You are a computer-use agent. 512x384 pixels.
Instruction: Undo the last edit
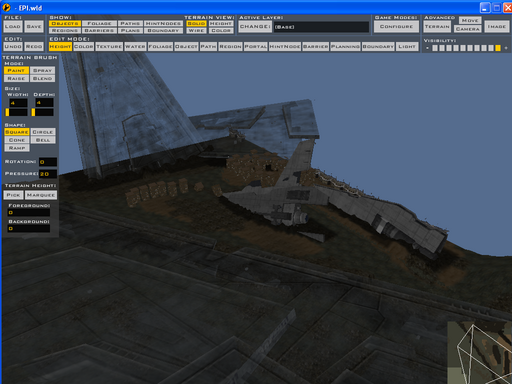tap(13, 47)
